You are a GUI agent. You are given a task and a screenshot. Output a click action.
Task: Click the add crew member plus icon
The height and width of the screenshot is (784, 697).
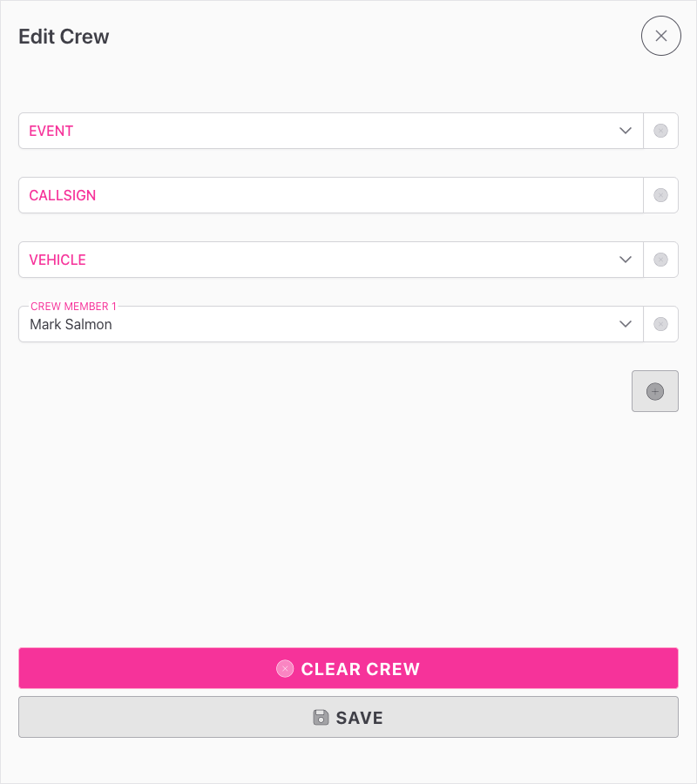pos(655,391)
